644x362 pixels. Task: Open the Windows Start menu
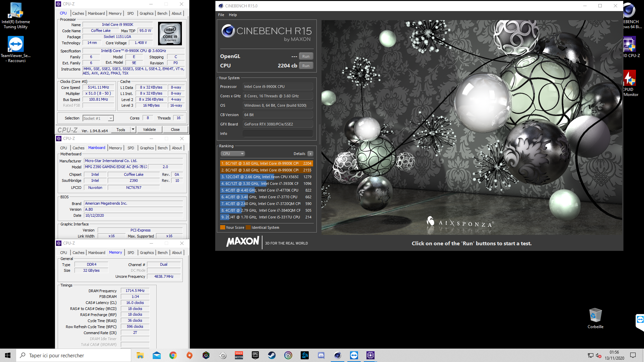click(x=8, y=355)
